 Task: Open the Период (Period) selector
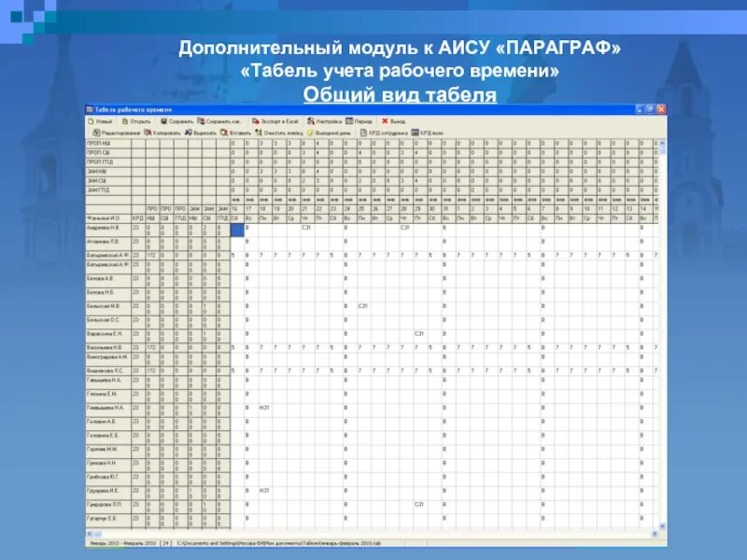coord(359,121)
